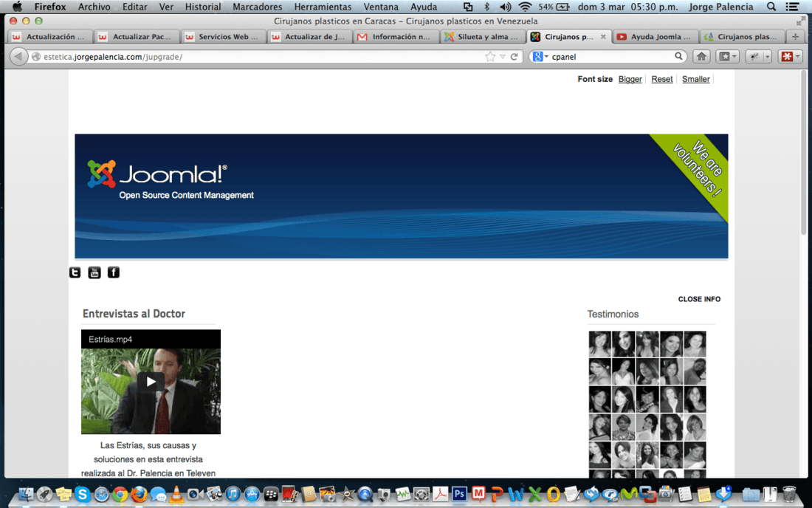Switch to Actualizar Pac... tab
Viewport: 812px width, 508px height.
coord(137,37)
